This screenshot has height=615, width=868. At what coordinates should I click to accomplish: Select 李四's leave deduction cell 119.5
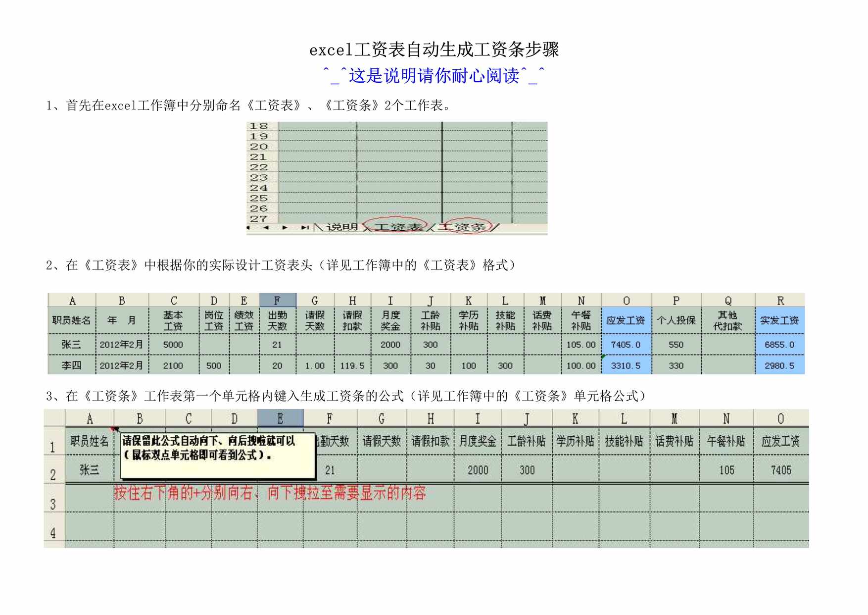coord(352,365)
